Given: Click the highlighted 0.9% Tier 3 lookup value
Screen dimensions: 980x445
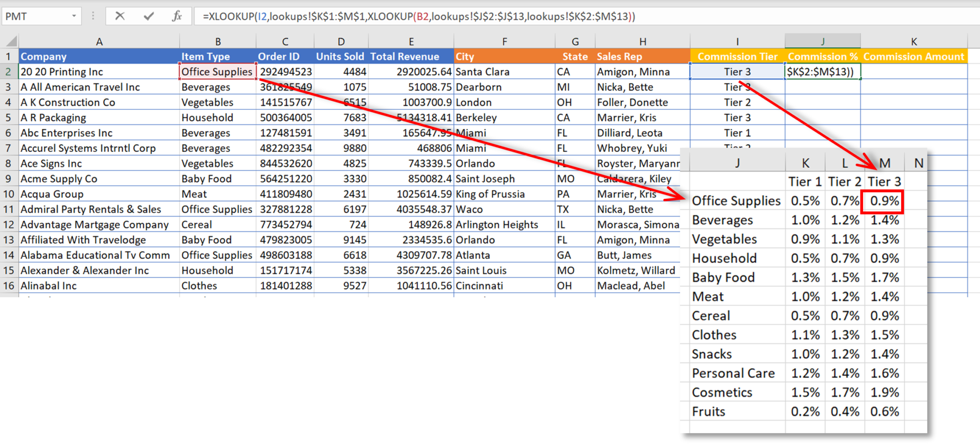Looking at the screenshot, I should (883, 201).
